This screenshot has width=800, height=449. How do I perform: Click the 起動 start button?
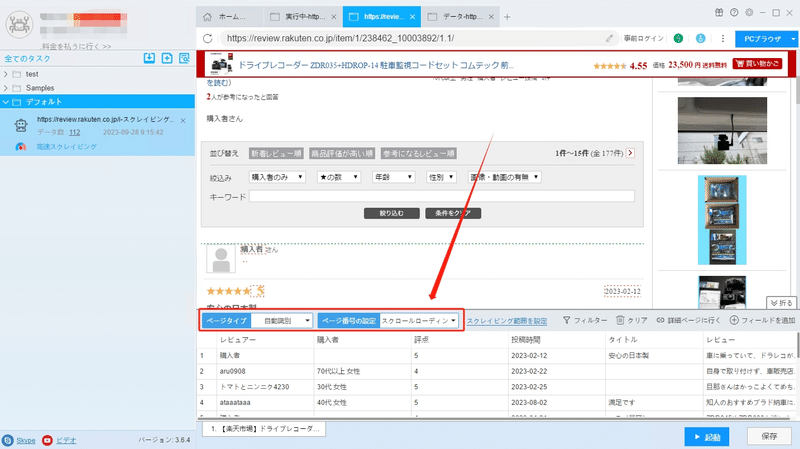pyautogui.click(x=707, y=437)
